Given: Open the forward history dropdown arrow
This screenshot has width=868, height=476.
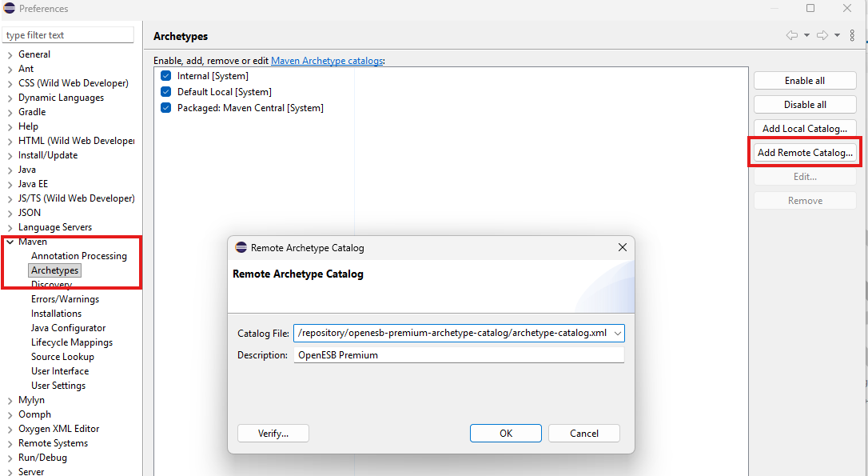Looking at the screenshot, I should (837, 35).
